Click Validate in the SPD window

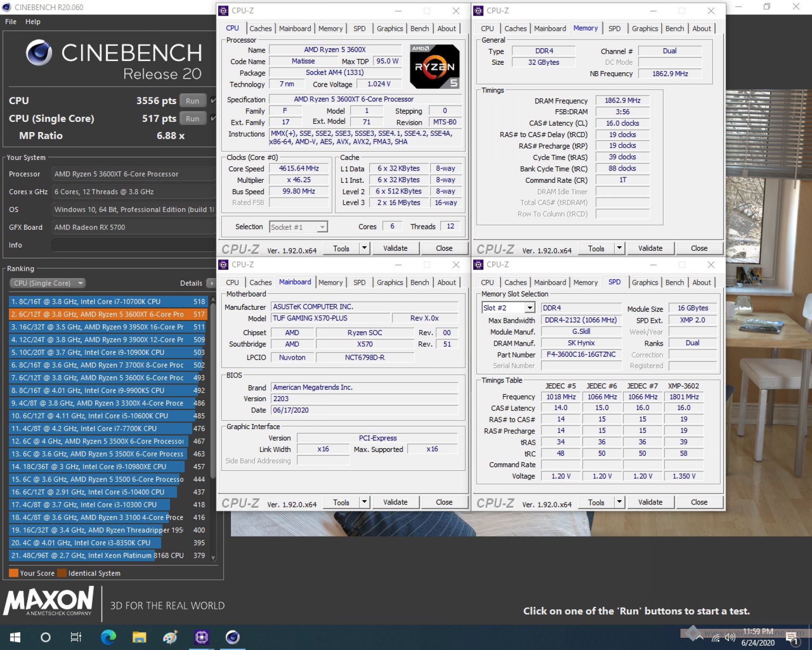pos(650,502)
